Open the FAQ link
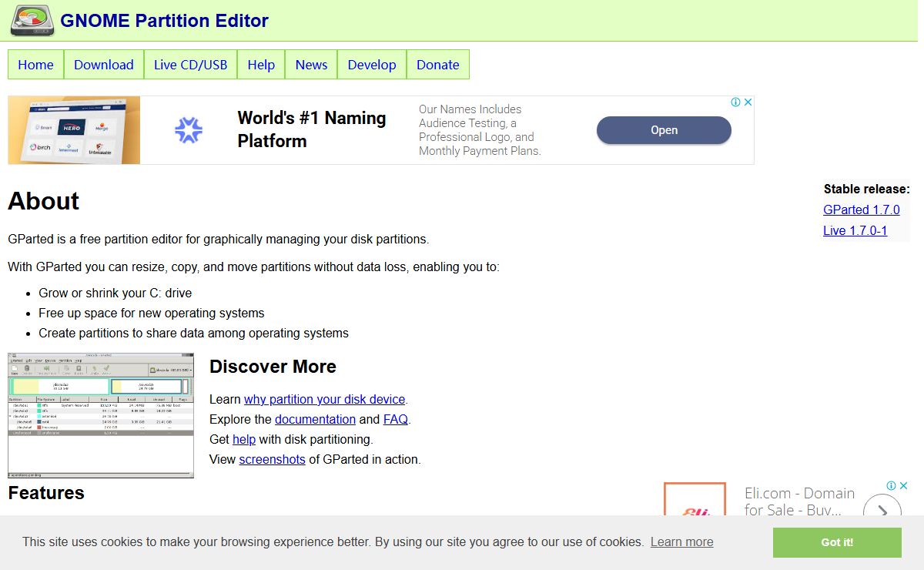Viewport: 924px width, 570px height. pyautogui.click(x=396, y=419)
